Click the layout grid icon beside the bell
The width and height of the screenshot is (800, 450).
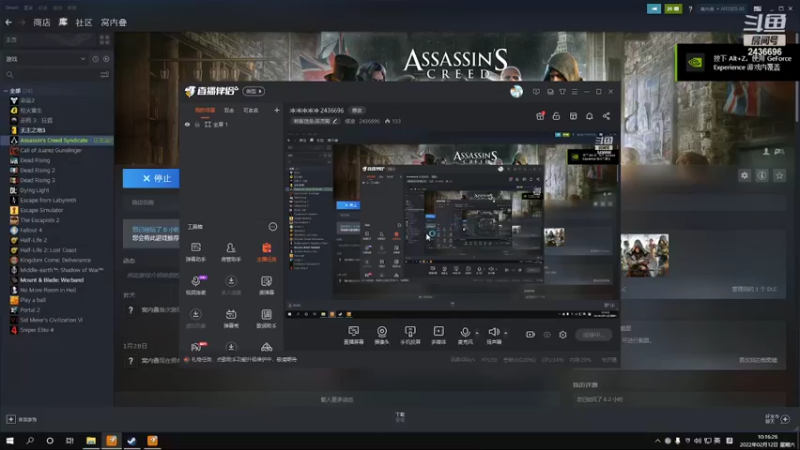(x=573, y=116)
